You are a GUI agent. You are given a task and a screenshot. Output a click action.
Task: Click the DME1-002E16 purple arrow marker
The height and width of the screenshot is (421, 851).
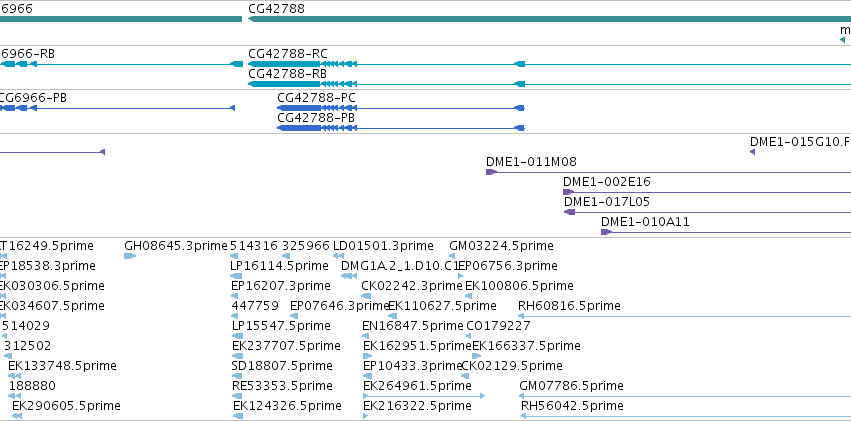pyautogui.click(x=568, y=192)
